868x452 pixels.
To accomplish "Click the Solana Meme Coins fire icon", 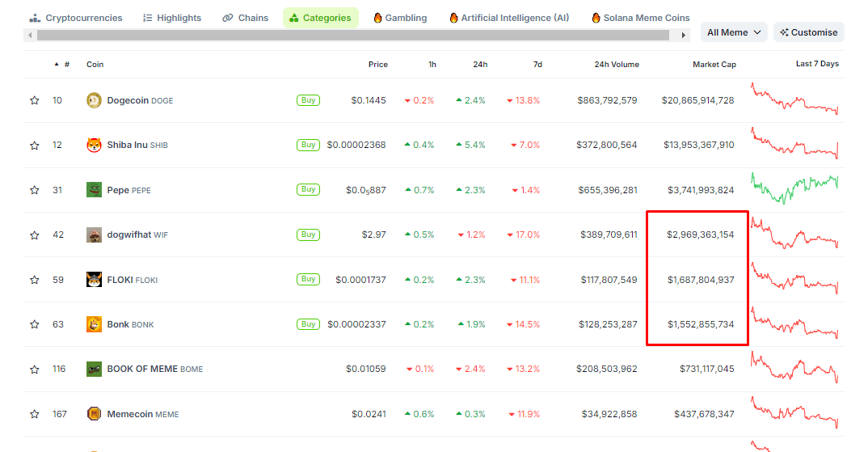I will pyautogui.click(x=596, y=18).
